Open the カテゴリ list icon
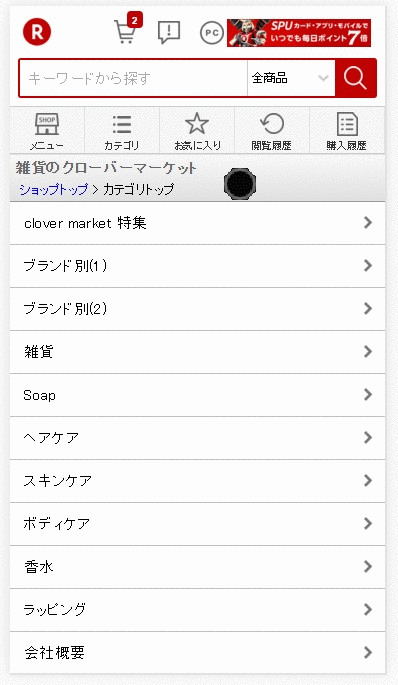 [121, 131]
